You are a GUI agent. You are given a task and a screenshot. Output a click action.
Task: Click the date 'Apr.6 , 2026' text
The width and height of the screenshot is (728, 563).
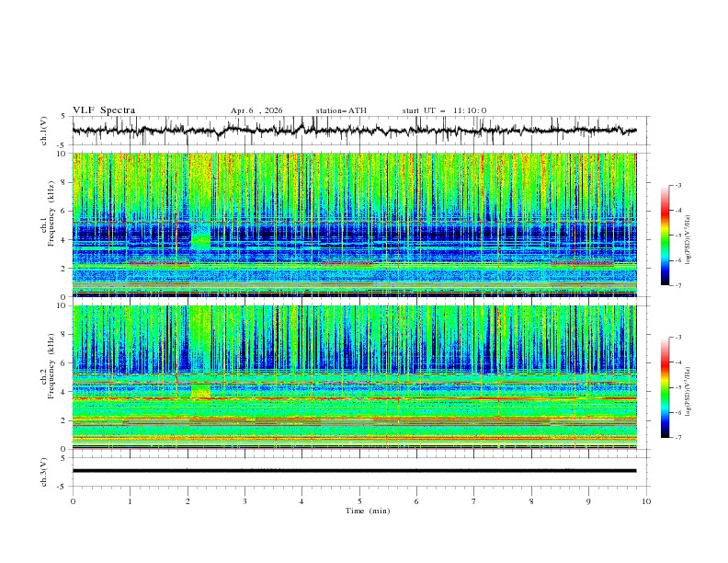tap(256, 110)
